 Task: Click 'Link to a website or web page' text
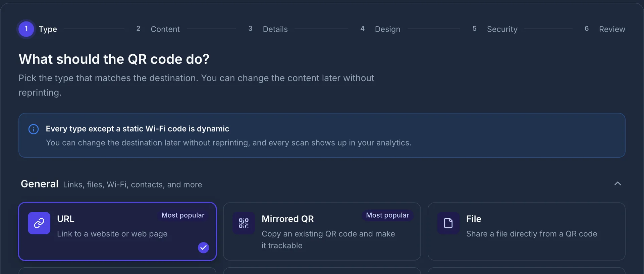click(x=112, y=234)
